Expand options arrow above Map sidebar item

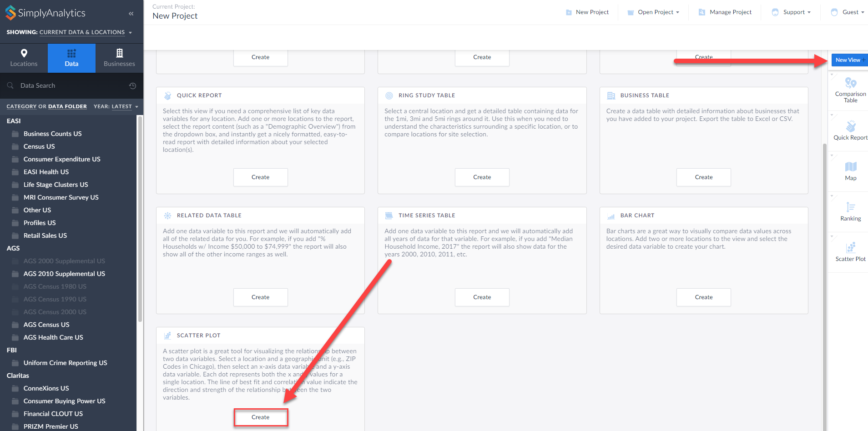(x=832, y=155)
